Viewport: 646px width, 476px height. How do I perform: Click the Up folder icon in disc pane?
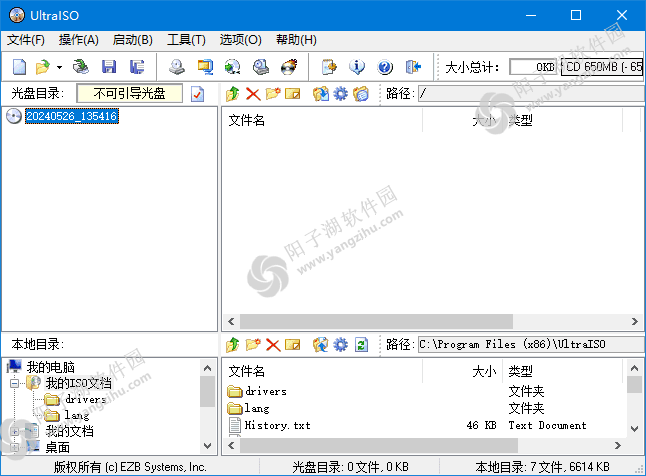(x=232, y=94)
